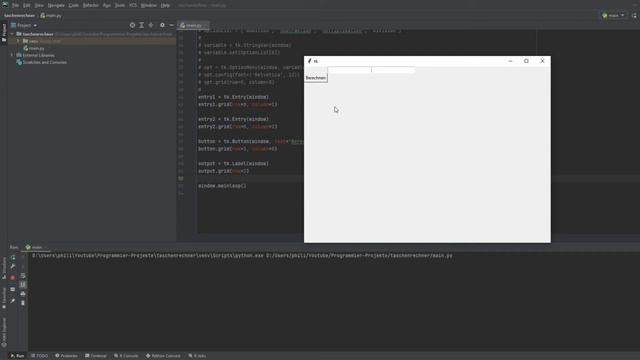640x360 pixels.
Task: Open the TODO tool window tab
Action: click(x=40, y=356)
